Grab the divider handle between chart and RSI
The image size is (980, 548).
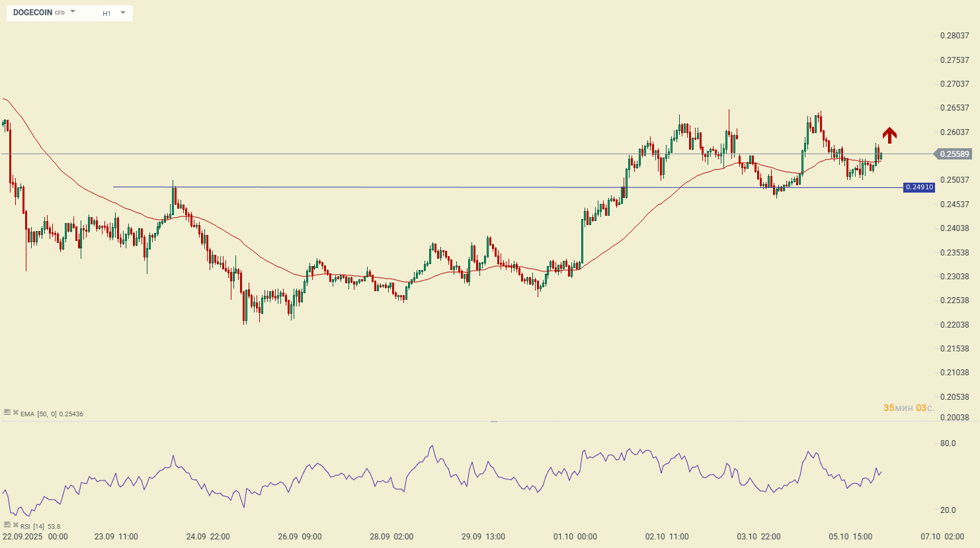click(493, 422)
